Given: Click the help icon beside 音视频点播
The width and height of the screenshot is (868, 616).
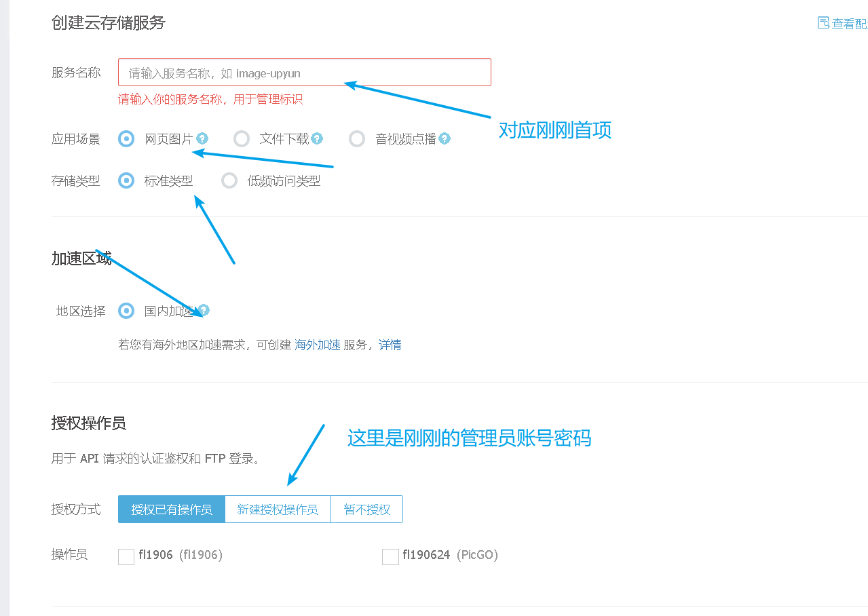Looking at the screenshot, I should [x=445, y=138].
